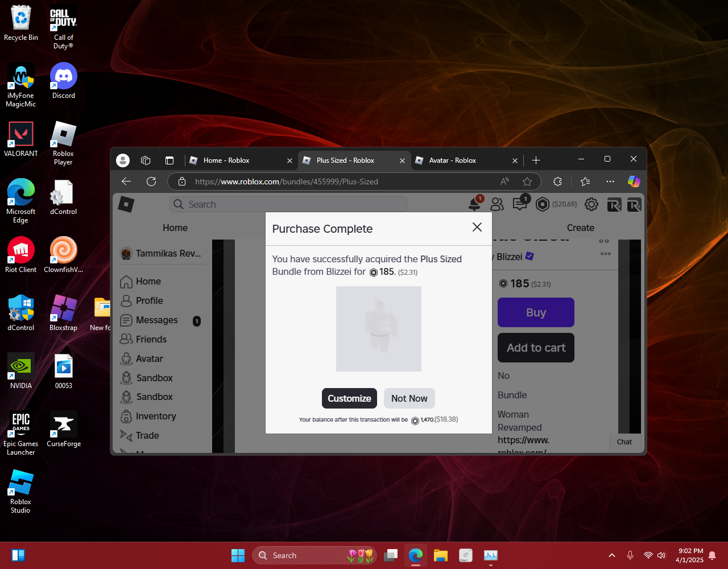728x569 pixels.
Task: Open Create in Roblox top navigation
Action: 581,228
